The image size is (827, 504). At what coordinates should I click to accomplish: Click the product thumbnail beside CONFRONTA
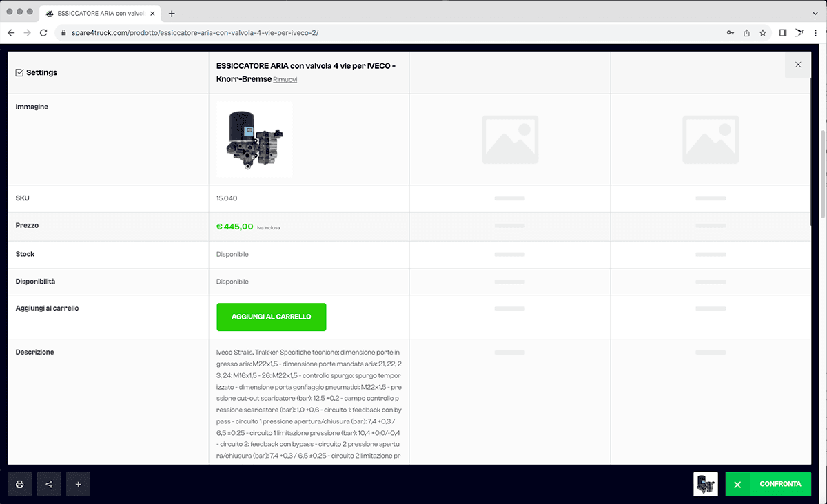706,484
